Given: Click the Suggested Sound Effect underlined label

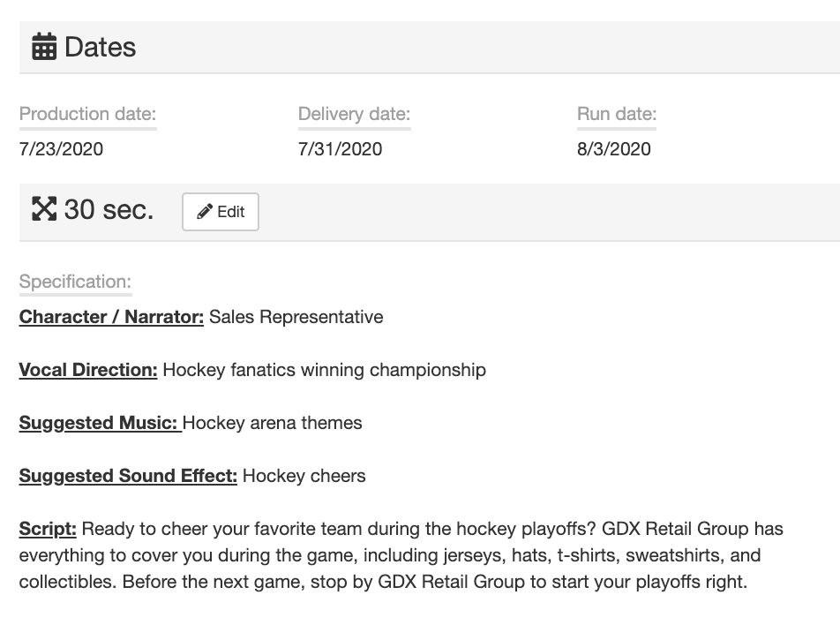Looking at the screenshot, I should (128, 476).
